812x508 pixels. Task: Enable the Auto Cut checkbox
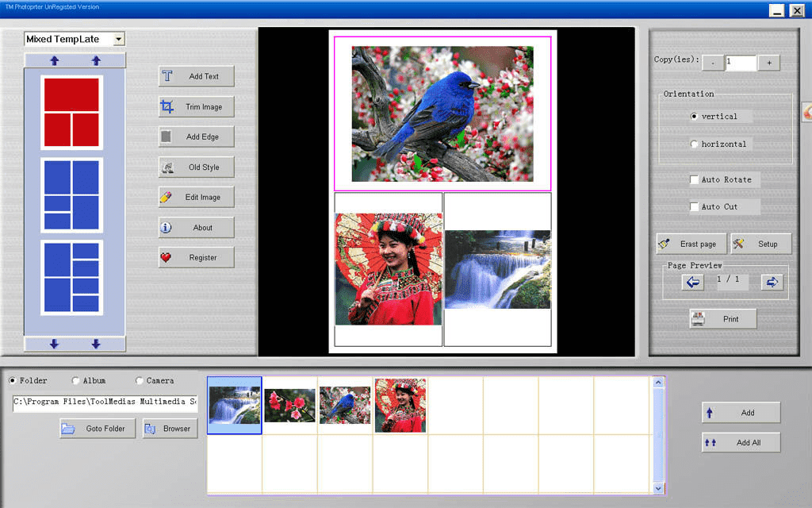click(x=694, y=206)
